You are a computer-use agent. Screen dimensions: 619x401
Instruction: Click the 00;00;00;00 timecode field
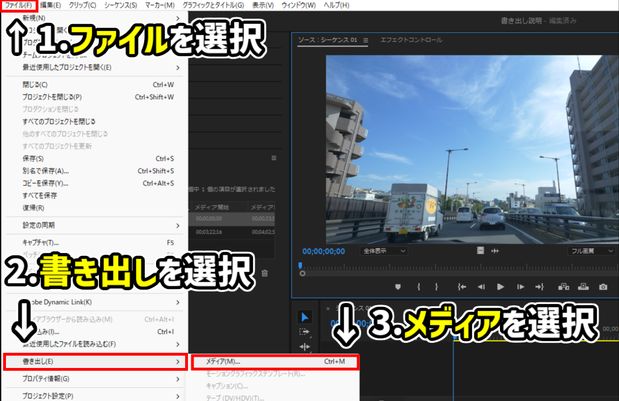point(324,251)
